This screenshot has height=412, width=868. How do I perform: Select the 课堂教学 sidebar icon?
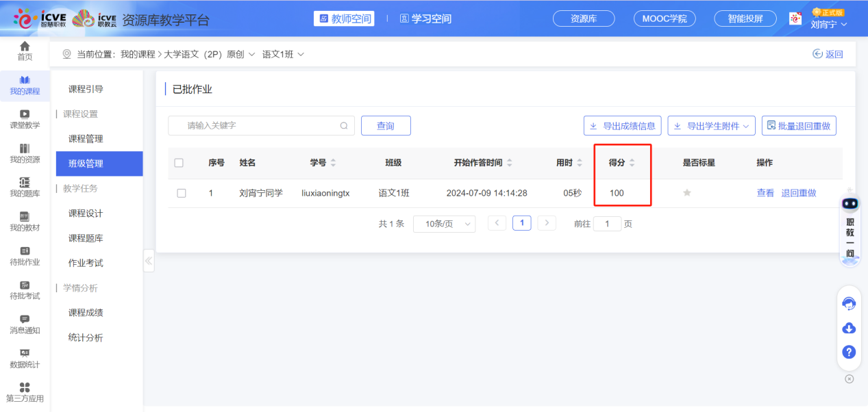pyautogui.click(x=25, y=118)
